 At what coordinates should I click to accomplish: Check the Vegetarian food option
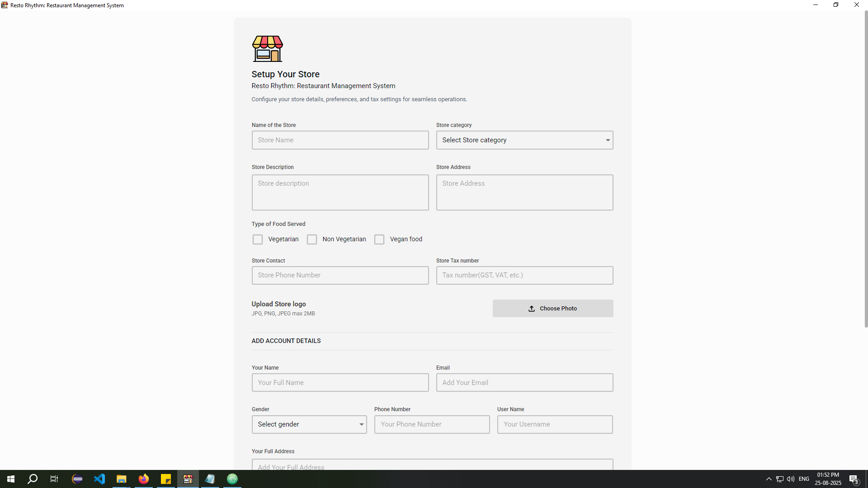point(257,239)
